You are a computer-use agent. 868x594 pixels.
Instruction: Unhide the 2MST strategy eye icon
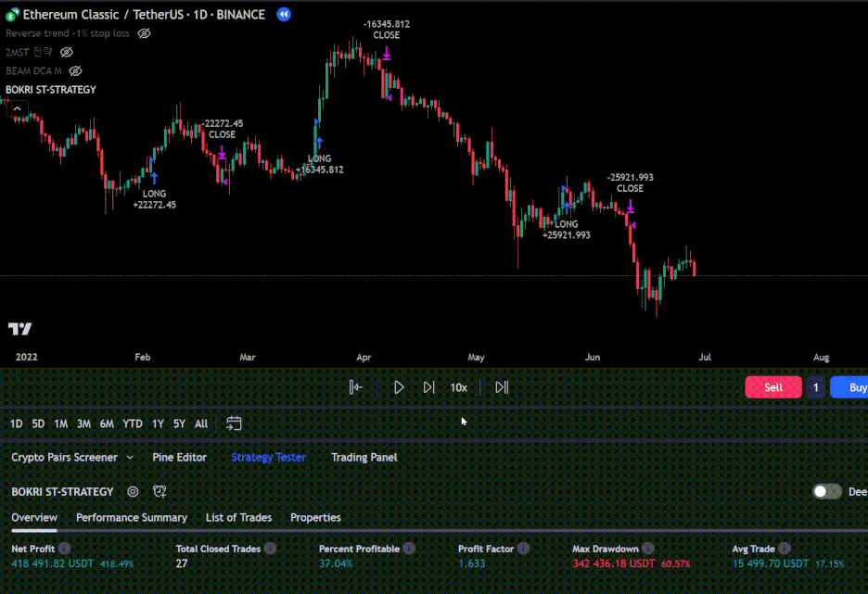[x=67, y=52]
